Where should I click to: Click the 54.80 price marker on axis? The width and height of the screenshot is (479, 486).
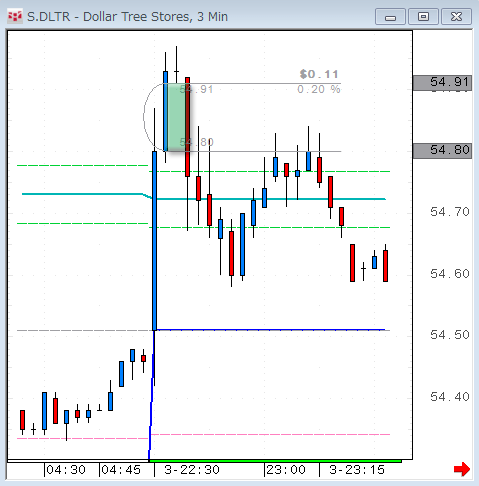(x=442, y=151)
